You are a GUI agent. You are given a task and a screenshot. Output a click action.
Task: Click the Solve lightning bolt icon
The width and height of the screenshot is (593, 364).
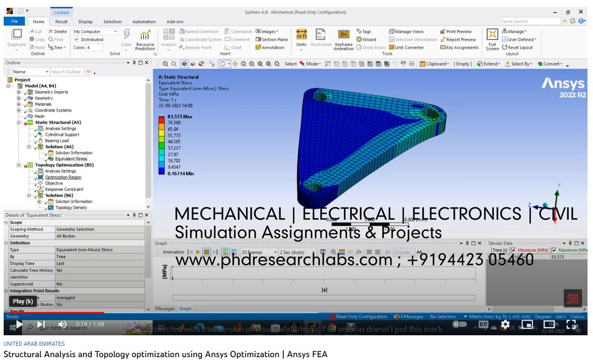(x=126, y=34)
